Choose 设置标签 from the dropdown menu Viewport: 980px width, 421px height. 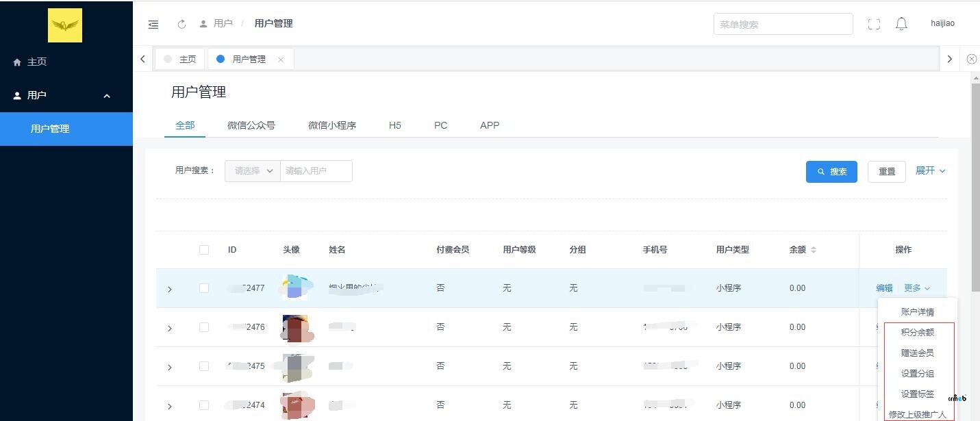tap(918, 394)
